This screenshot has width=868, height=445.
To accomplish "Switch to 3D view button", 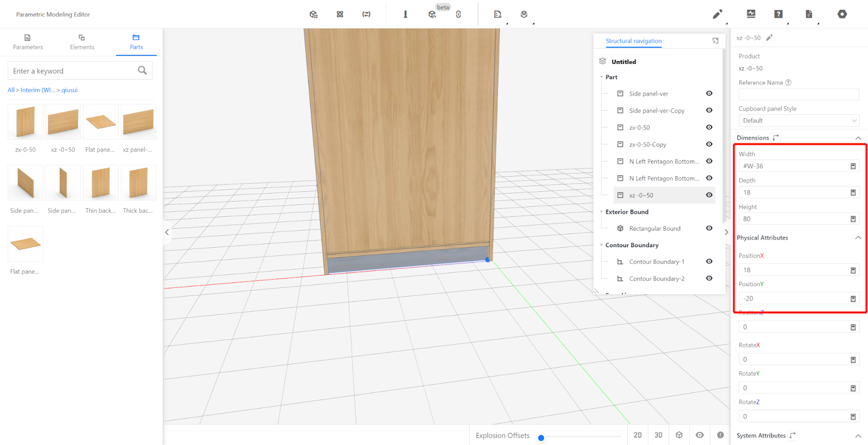I will [658, 435].
